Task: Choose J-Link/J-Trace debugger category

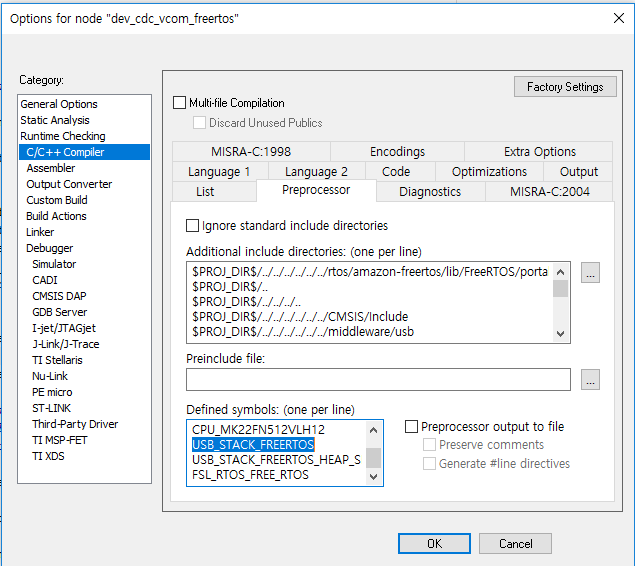Action: click(66, 344)
